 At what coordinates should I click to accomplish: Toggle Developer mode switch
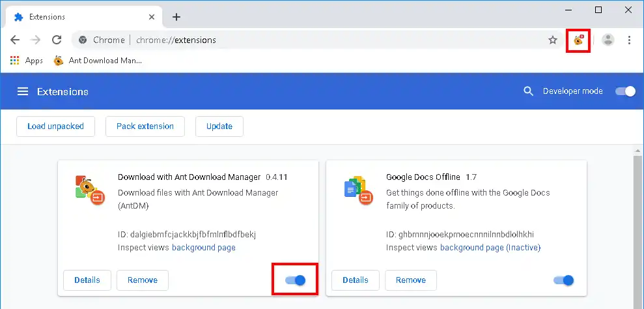pyautogui.click(x=626, y=91)
